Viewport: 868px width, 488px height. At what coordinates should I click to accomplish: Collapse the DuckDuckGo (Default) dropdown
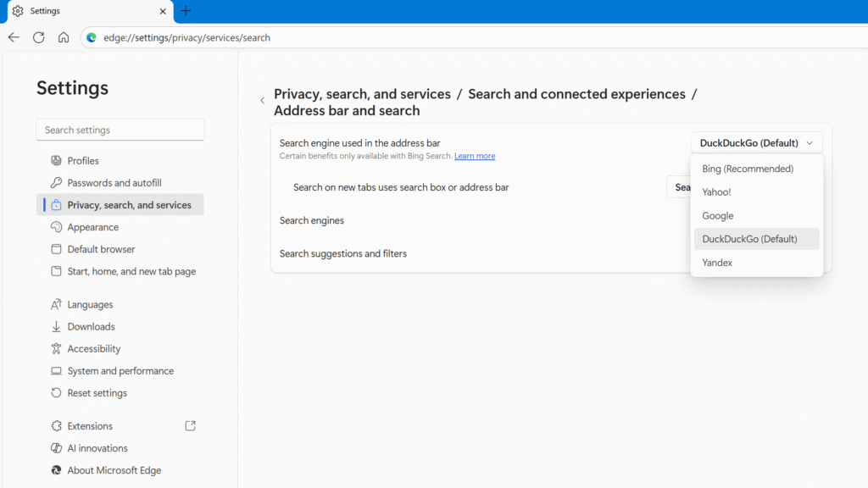[756, 143]
